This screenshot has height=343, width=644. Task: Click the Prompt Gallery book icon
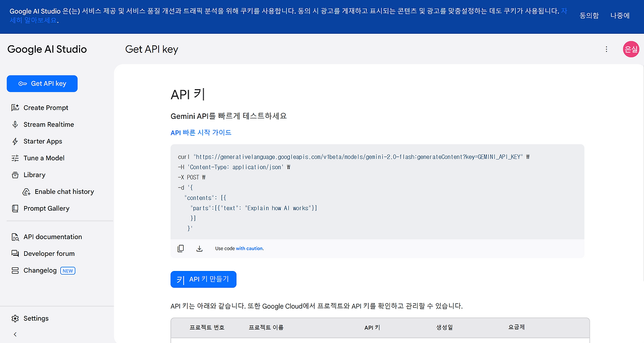15,209
